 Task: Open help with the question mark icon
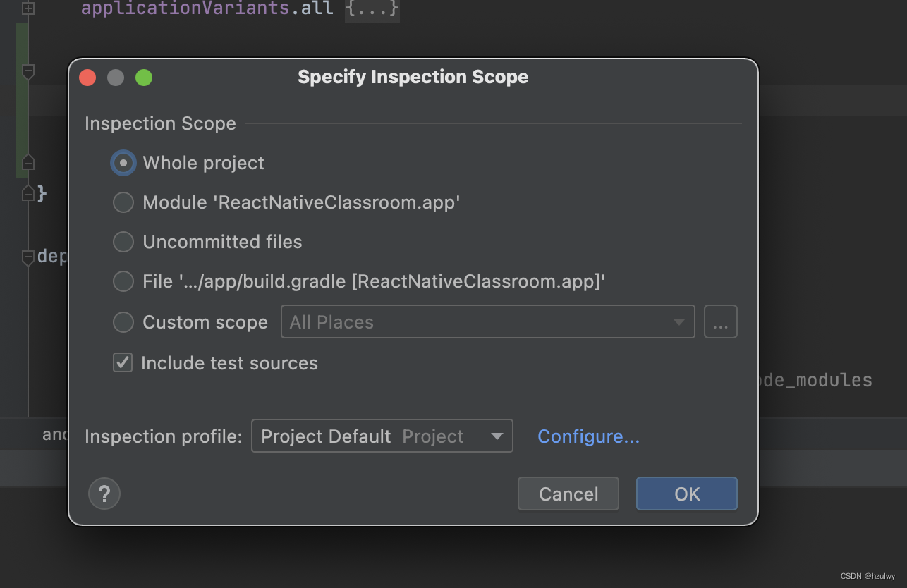[104, 494]
